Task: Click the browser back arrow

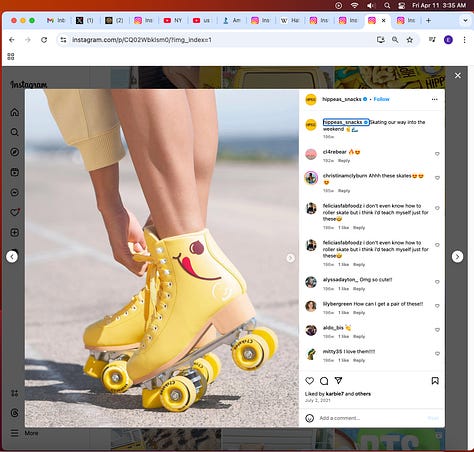Action: point(12,40)
